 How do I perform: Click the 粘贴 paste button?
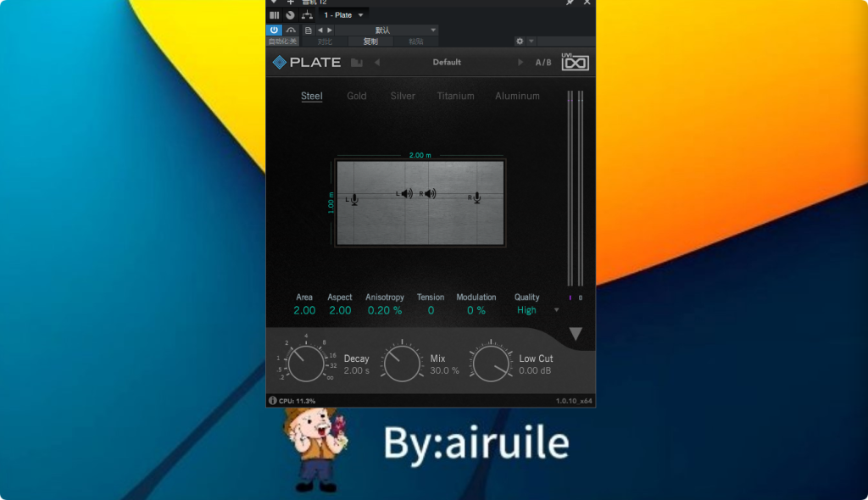click(415, 42)
